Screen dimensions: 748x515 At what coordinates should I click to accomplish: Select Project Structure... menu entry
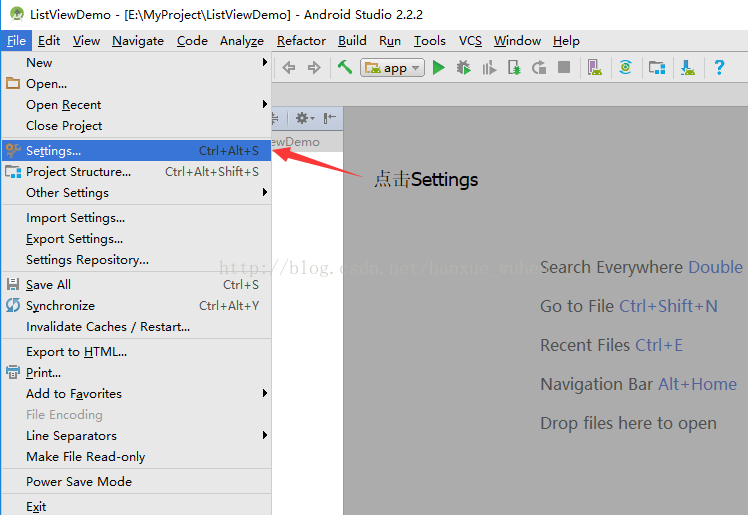point(136,172)
